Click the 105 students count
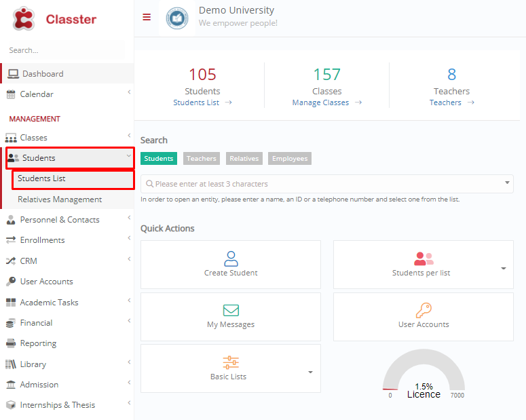 (202, 74)
